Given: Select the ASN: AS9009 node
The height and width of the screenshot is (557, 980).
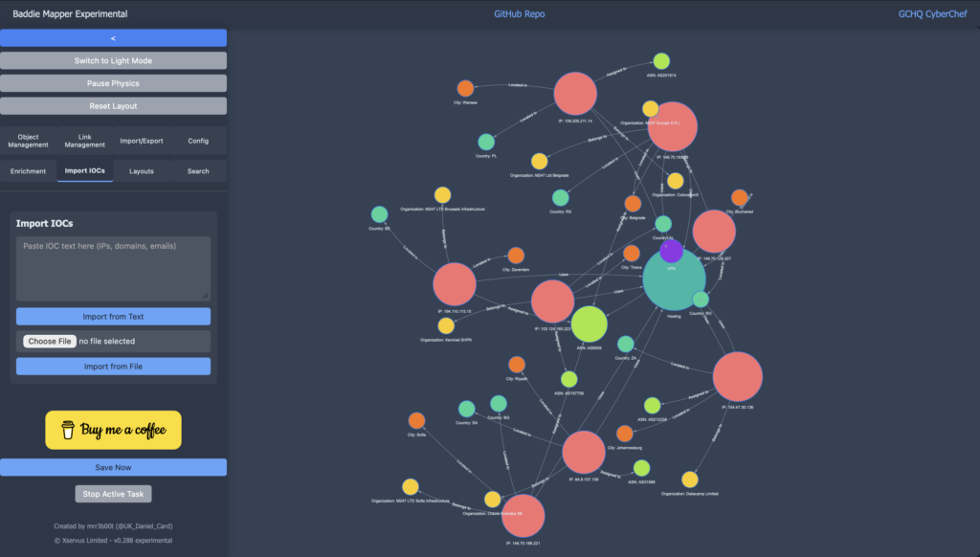Looking at the screenshot, I should point(589,324).
